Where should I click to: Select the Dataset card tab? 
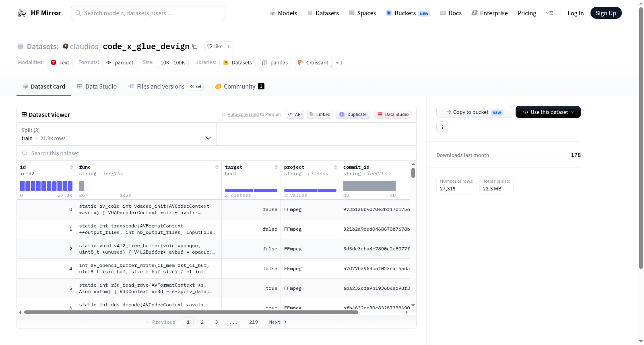pos(43,86)
